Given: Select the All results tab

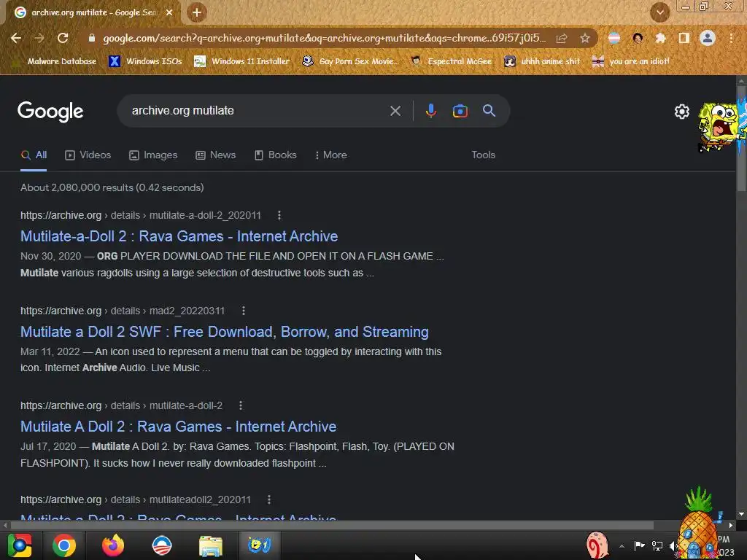Looking at the screenshot, I should coord(34,155).
